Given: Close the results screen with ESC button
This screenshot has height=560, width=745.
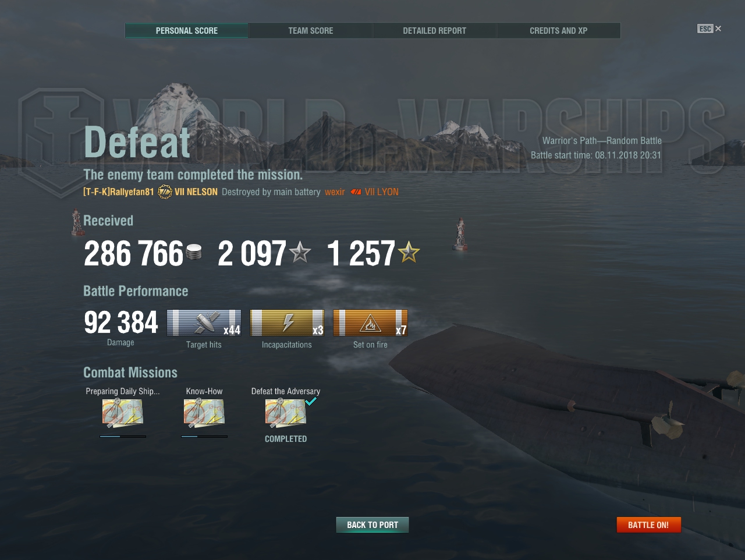Looking at the screenshot, I should tap(709, 29).
